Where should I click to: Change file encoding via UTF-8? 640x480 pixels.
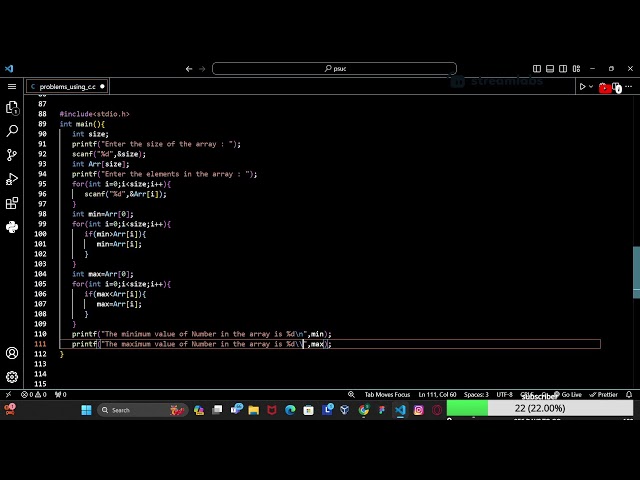(x=504, y=394)
